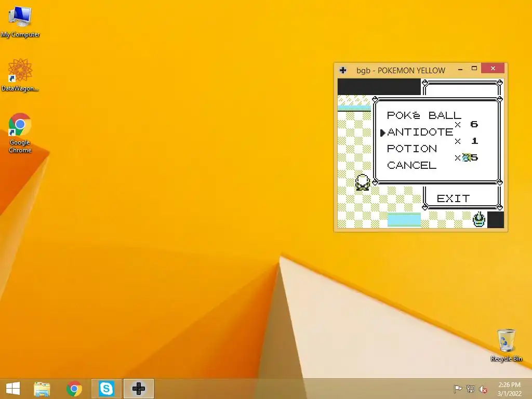Open the Windows Start button
This screenshot has width=532, height=399.
(x=13, y=389)
